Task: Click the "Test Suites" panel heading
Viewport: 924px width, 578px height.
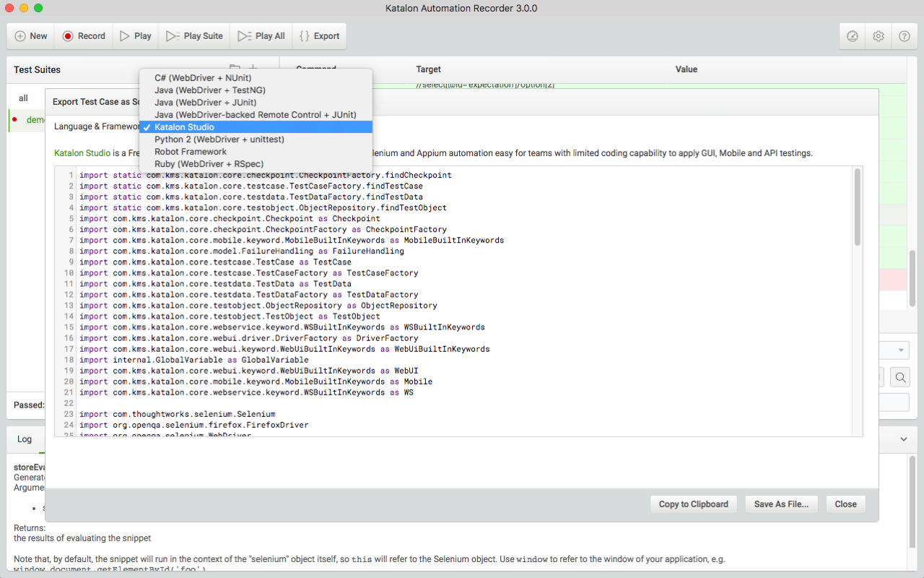Action: click(x=38, y=70)
